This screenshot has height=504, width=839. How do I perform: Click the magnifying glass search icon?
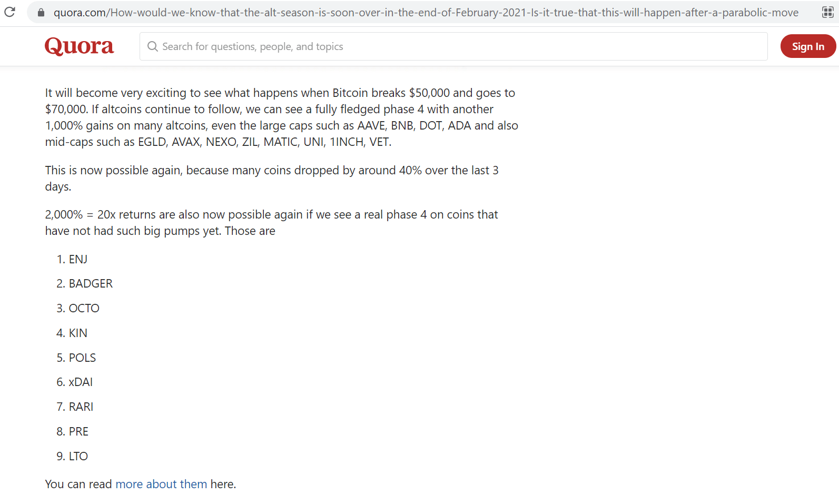point(153,46)
